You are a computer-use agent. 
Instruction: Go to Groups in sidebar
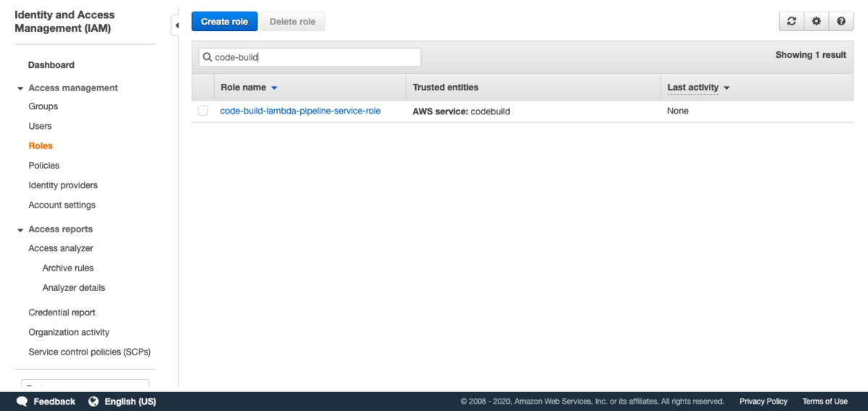click(43, 106)
